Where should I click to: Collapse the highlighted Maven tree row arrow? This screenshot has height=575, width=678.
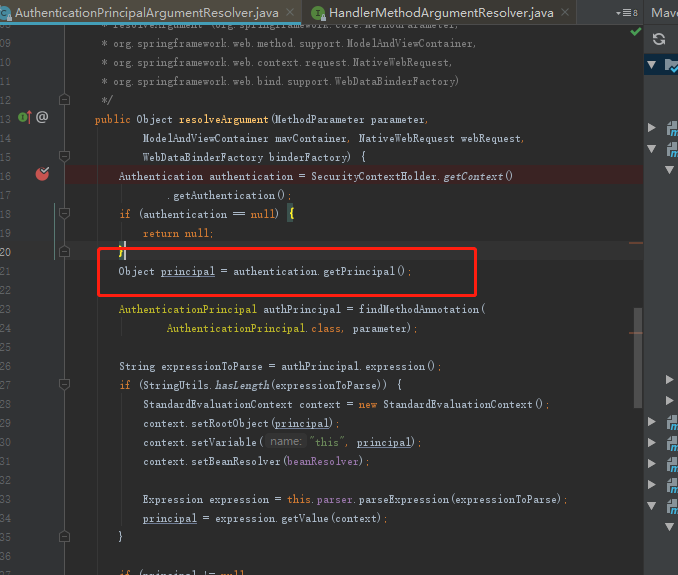pyautogui.click(x=652, y=65)
